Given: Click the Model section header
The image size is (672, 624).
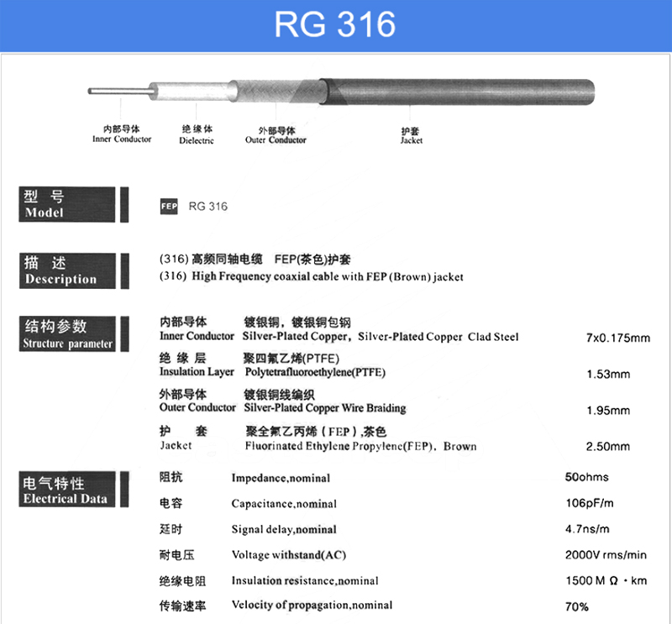Looking at the screenshot, I should (69, 205).
